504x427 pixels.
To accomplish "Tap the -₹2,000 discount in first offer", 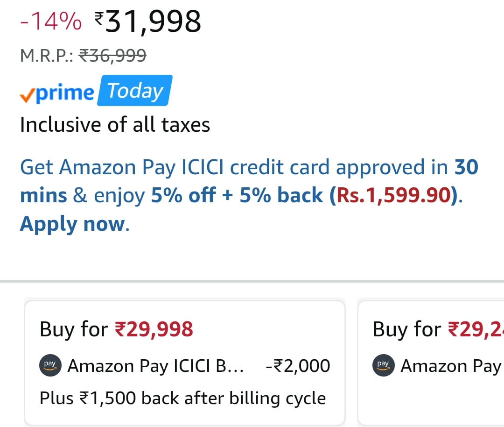I will (298, 366).
